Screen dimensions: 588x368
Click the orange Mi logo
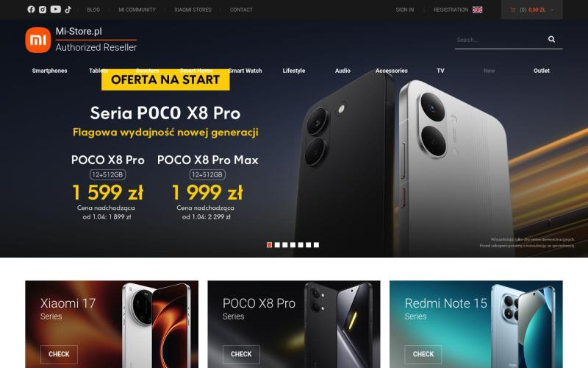pyautogui.click(x=38, y=40)
